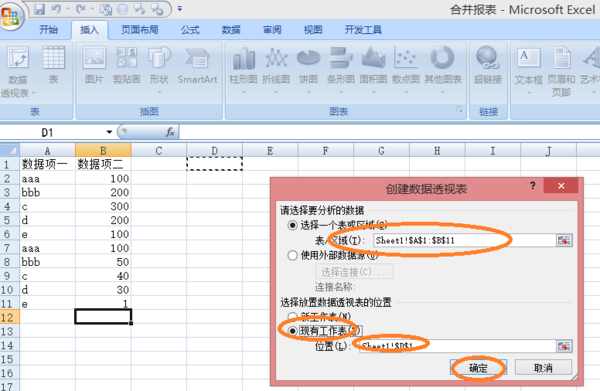The width and height of the screenshot is (600, 391).
Task: Close the Create PivotTable dialog
Action: [561, 186]
